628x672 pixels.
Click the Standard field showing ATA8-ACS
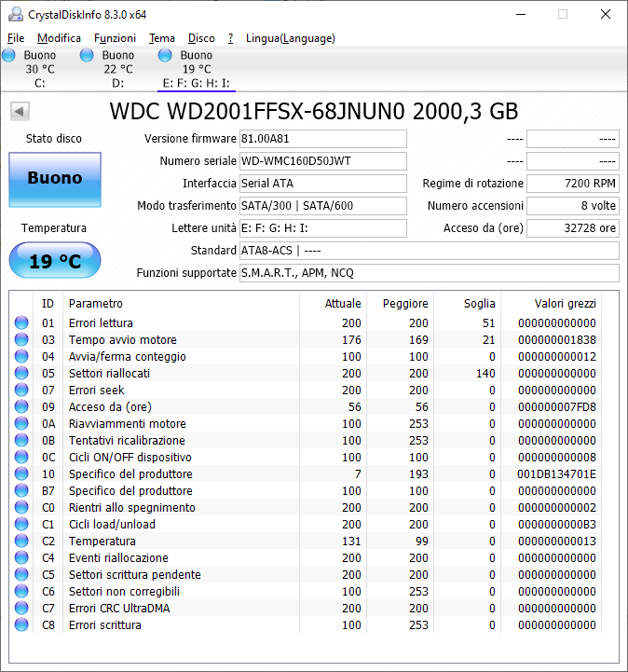click(x=430, y=251)
